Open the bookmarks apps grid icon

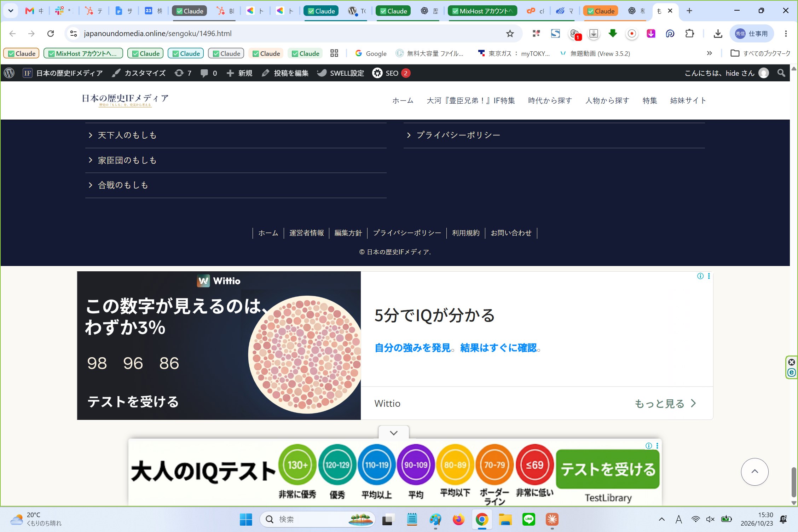click(x=334, y=53)
